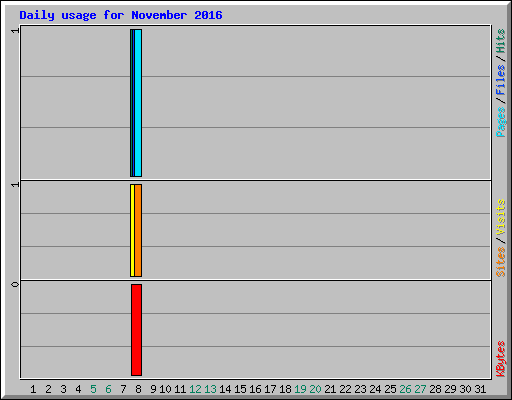Click day label '9' on the x-axis
The image size is (512, 400).
pos(153,389)
